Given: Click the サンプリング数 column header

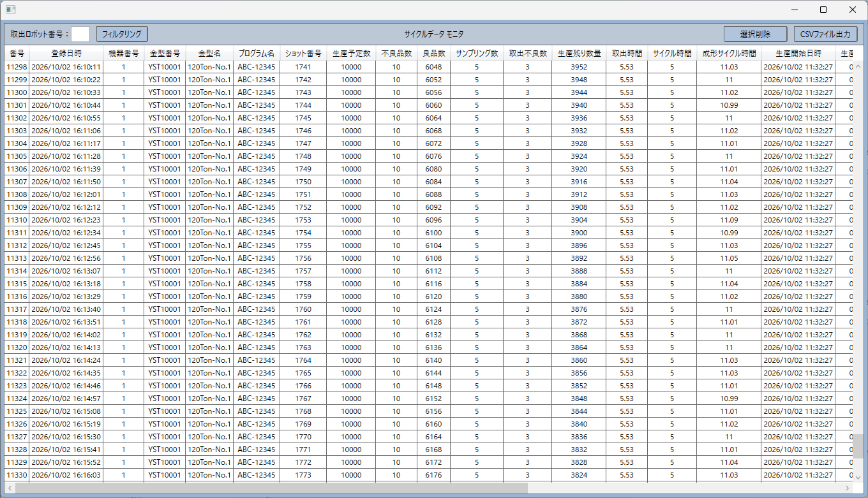Looking at the screenshot, I should (477, 54).
